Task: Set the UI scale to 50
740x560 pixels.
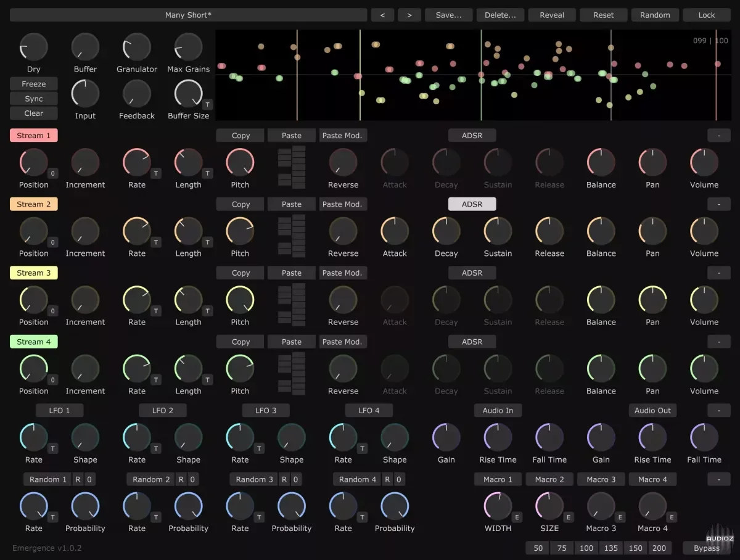Action: [x=538, y=548]
